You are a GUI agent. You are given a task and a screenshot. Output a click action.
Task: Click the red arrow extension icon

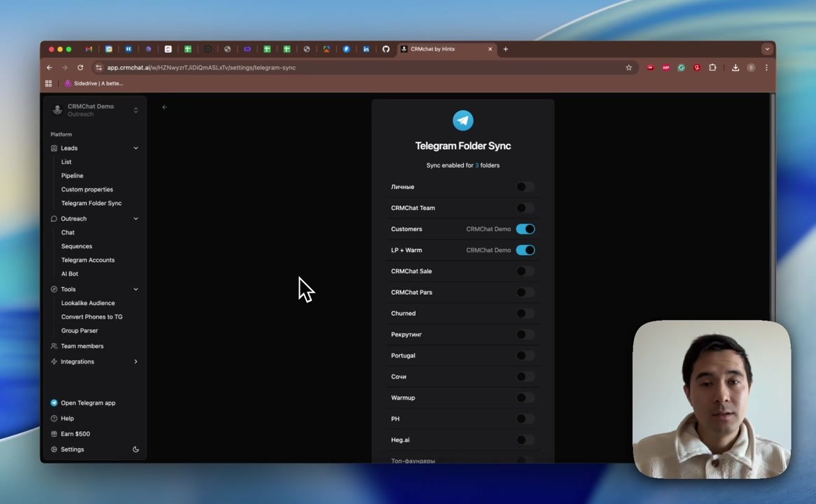click(x=650, y=68)
